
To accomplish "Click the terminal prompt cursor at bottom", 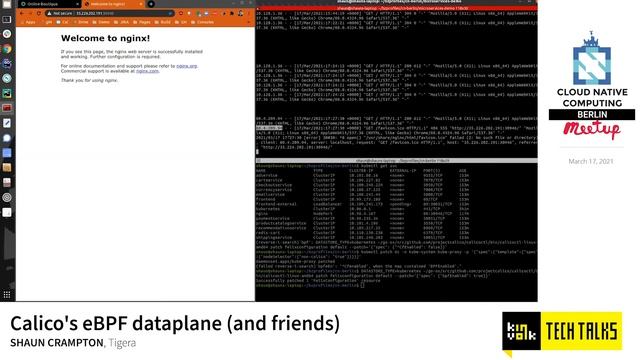I will 362,285.
